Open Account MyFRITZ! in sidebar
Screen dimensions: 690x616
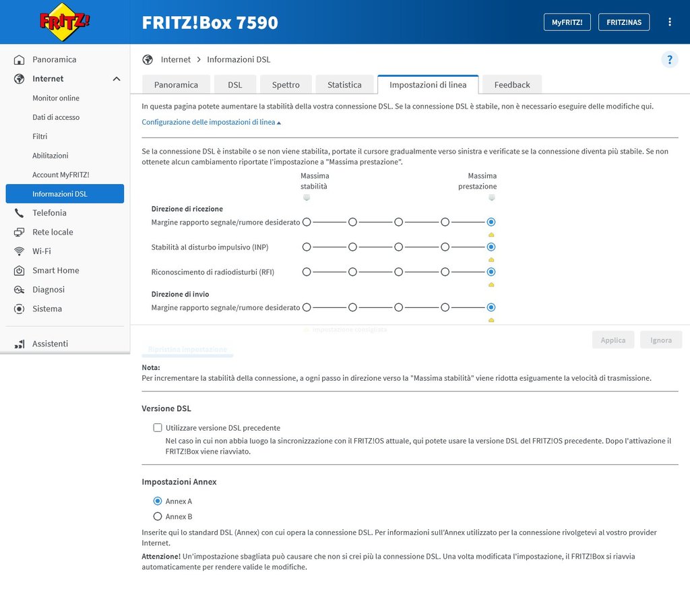pyautogui.click(x=61, y=175)
